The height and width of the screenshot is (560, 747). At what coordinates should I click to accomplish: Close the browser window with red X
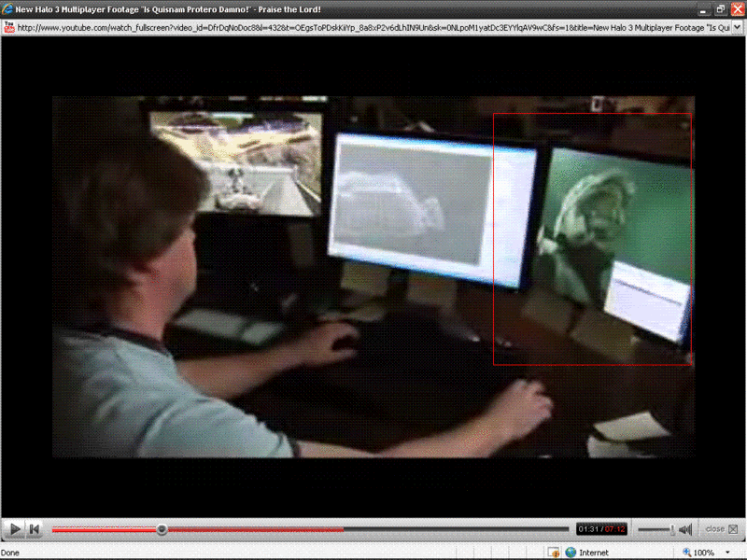click(x=738, y=9)
